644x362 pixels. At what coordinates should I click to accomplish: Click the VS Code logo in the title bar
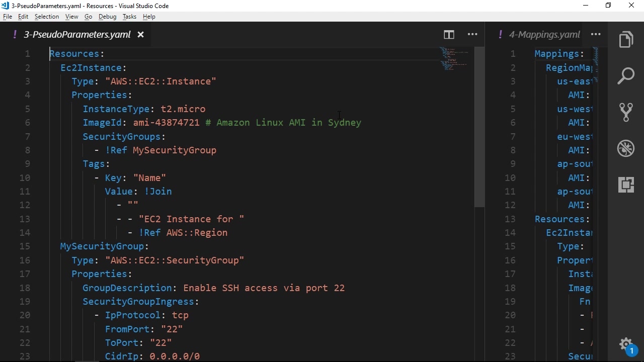click(6, 6)
